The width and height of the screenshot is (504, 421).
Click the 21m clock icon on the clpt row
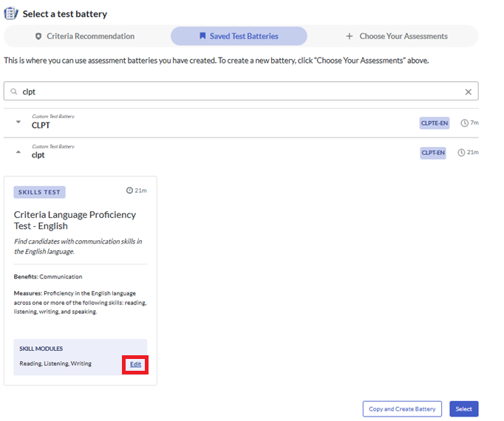[461, 153]
